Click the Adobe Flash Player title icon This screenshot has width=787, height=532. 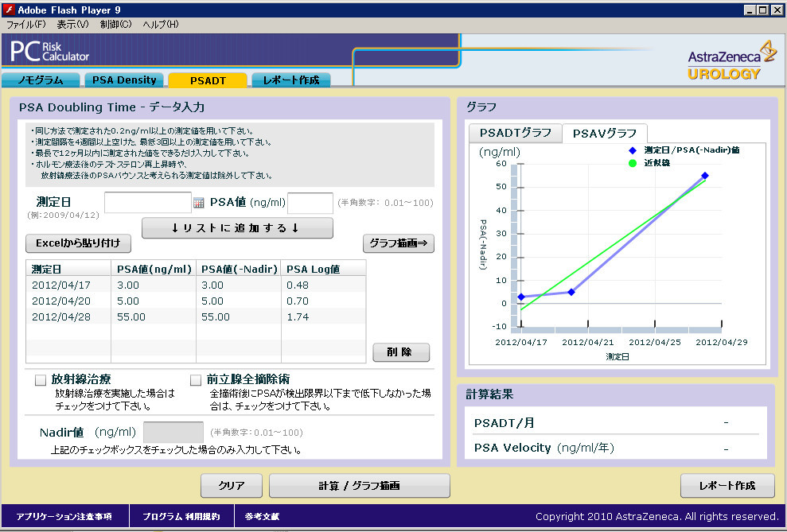pos(9,10)
